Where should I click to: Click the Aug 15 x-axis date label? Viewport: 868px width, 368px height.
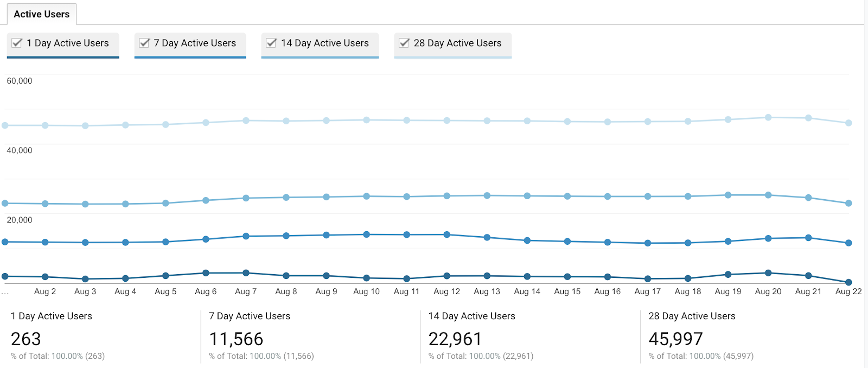pos(567,291)
